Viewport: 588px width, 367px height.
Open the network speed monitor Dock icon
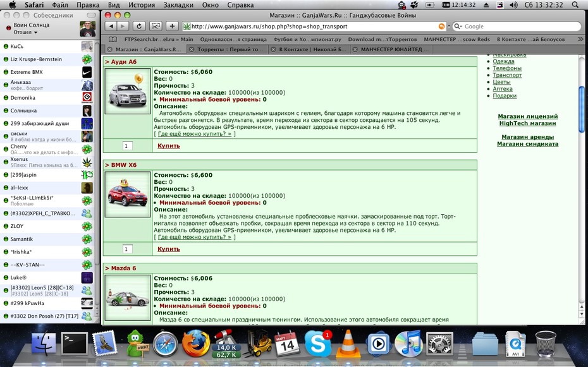[x=226, y=343]
